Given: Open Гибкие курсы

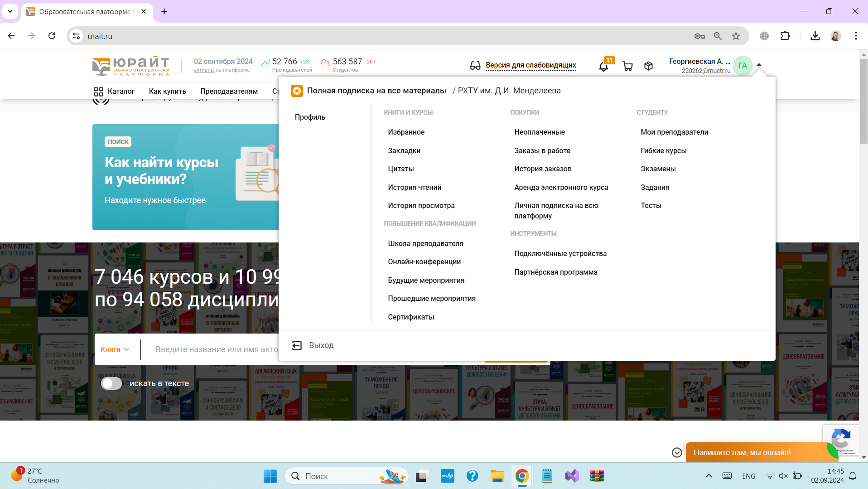Looking at the screenshot, I should tap(663, 150).
